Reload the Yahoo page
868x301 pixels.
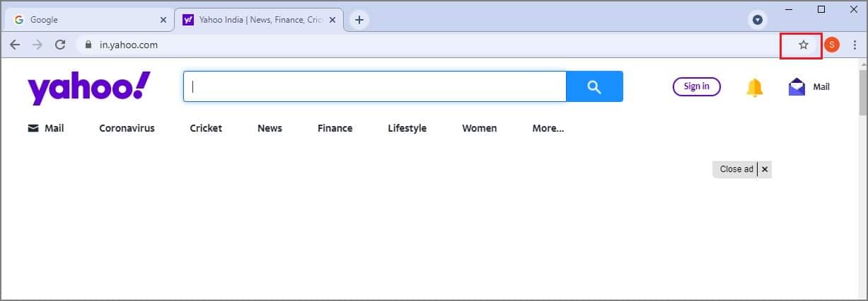[60, 45]
